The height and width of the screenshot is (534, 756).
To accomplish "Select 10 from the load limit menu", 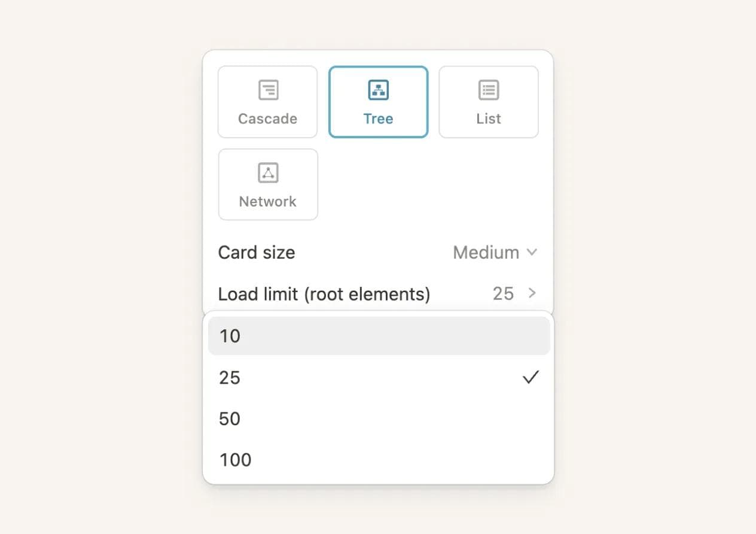I will click(x=230, y=336).
